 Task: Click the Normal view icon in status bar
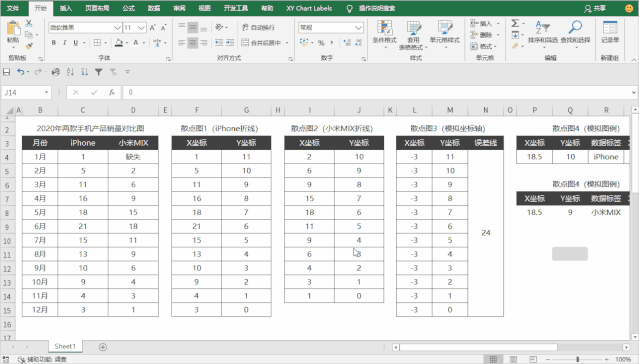(x=494, y=359)
